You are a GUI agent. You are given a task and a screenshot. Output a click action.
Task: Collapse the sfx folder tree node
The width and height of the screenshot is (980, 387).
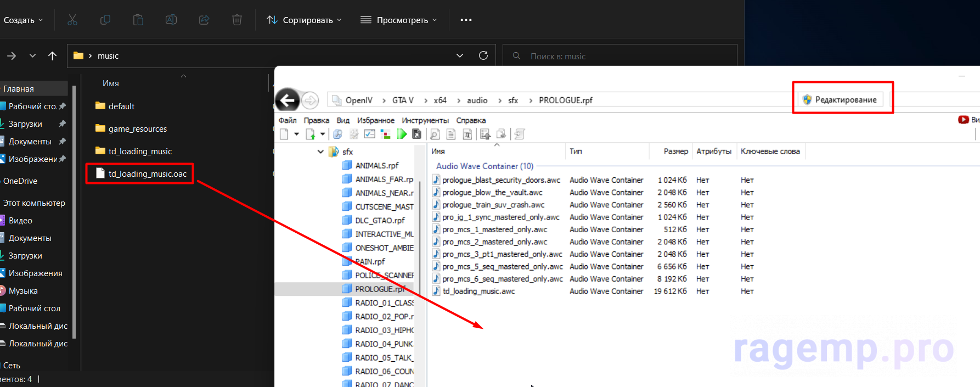pyautogui.click(x=320, y=152)
